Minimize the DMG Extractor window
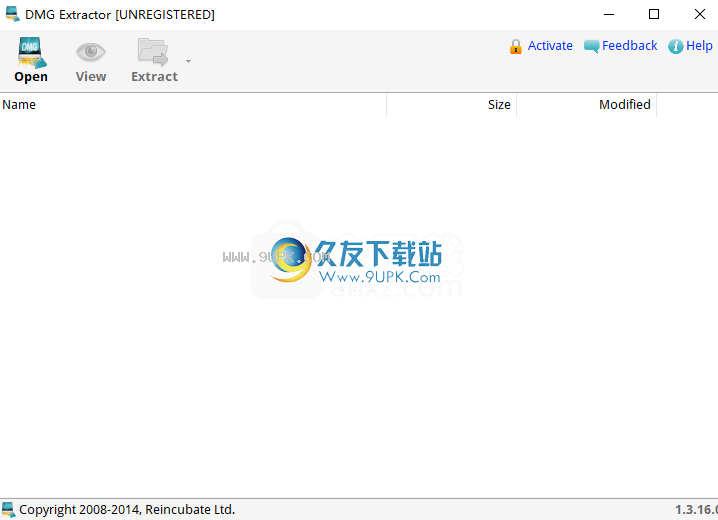 pos(609,14)
